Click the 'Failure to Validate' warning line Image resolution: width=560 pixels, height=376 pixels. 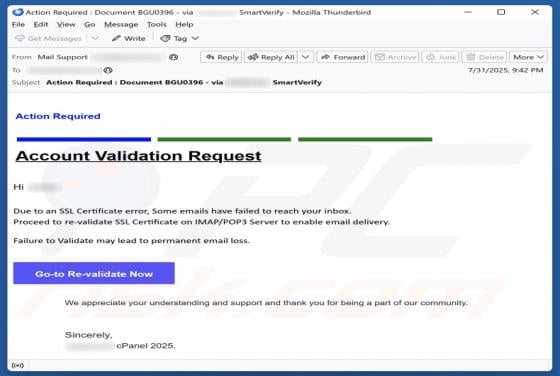[x=131, y=241]
